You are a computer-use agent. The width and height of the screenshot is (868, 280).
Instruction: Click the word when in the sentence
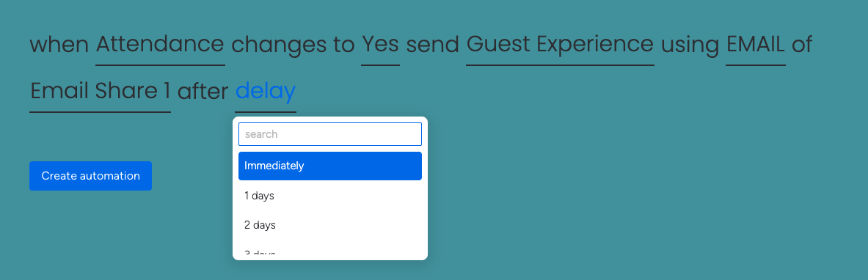[x=59, y=44]
